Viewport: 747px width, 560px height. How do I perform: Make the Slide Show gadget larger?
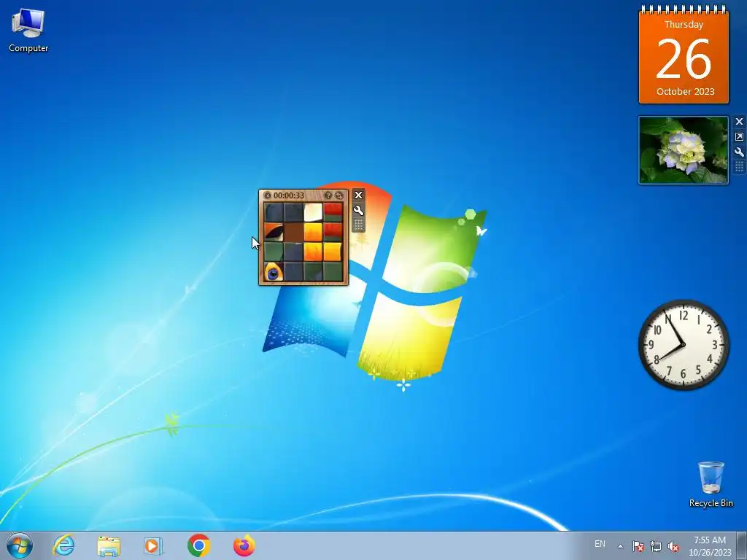coord(739,137)
